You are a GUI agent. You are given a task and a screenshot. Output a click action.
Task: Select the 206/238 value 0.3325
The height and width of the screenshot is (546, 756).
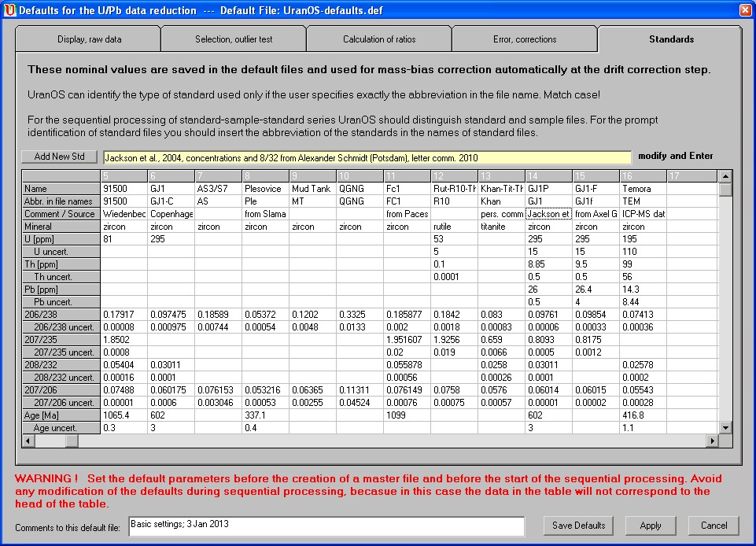360,315
